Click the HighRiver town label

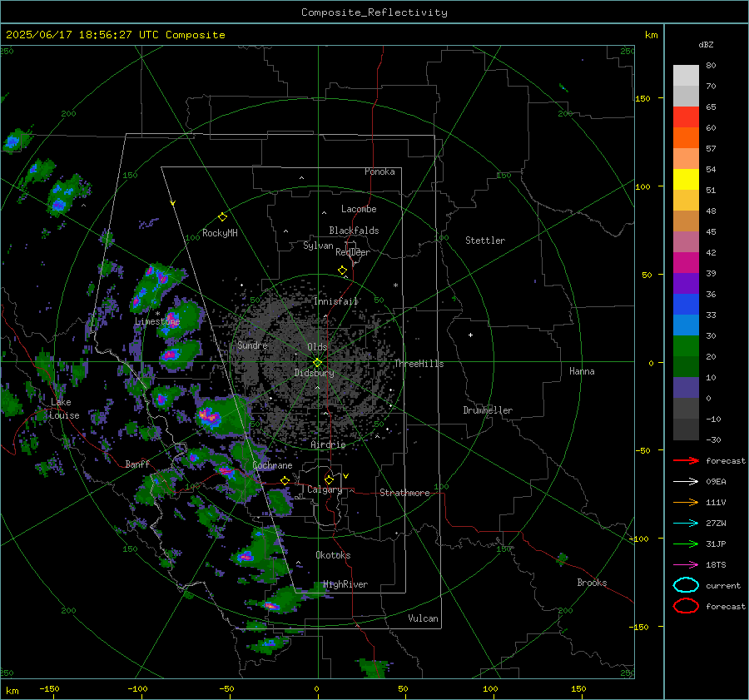[x=345, y=584]
